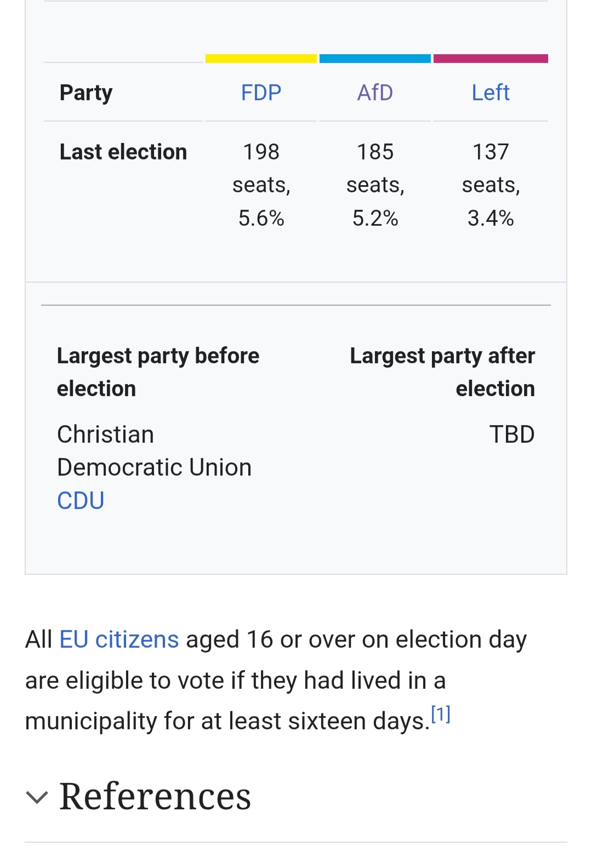Image resolution: width=592 pixels, height=868 pixels.
Task: Click the Party row label
Action: tap(86, 93)
